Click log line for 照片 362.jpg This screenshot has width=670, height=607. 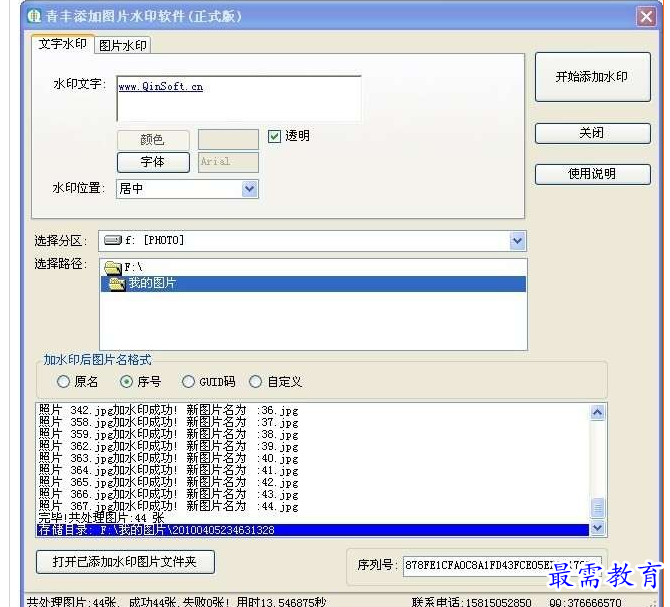[x=313, y=446]
